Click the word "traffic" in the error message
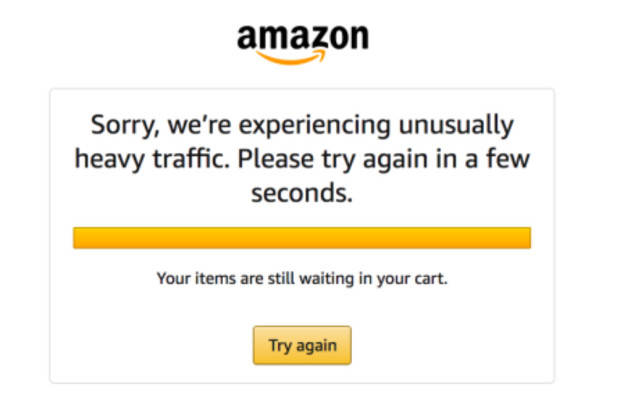This screenshot has height=405, width=641. (170, 159)
